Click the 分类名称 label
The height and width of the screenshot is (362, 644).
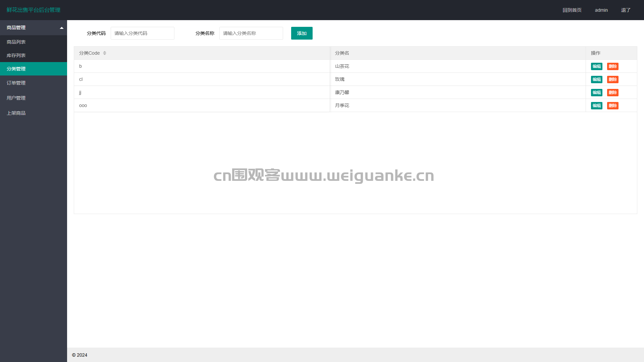pos(205,33)
